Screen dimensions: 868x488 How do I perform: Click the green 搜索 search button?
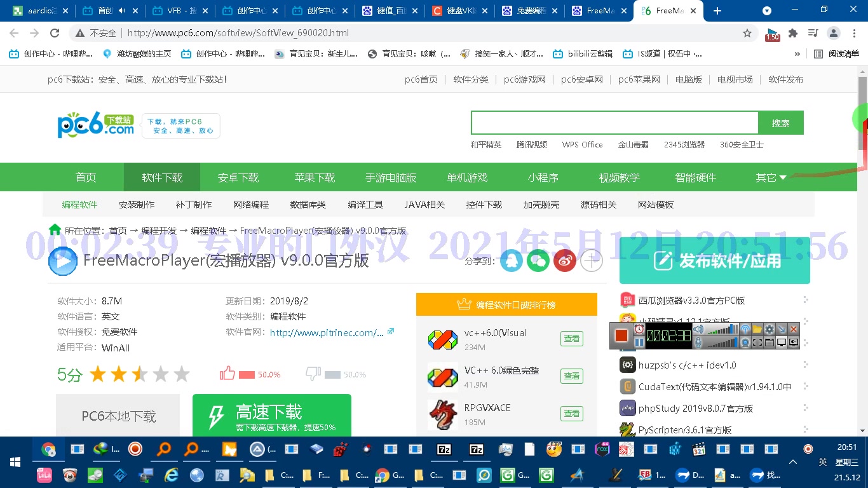click(781, 123)
